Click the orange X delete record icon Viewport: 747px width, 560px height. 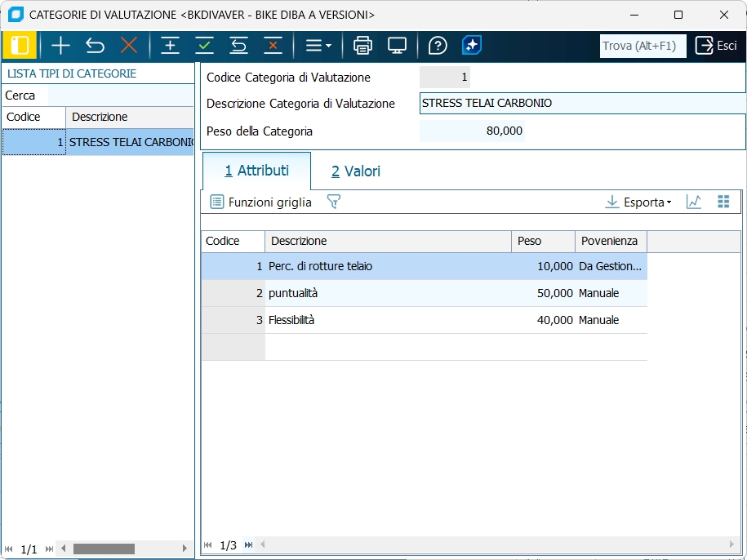point(129,46)
